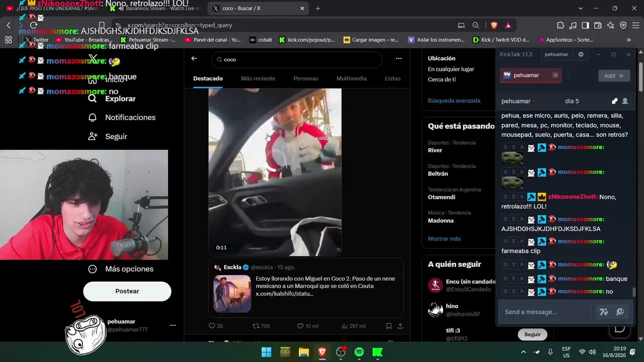
Task: Open the Volume icon in system tray
Action: point(593,352)
